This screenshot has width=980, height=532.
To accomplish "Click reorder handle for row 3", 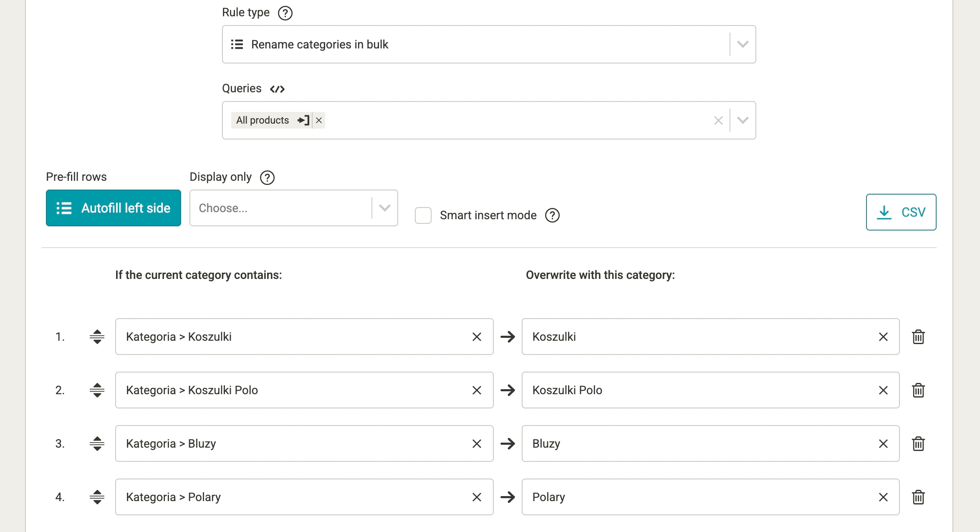I will [97, 443].
